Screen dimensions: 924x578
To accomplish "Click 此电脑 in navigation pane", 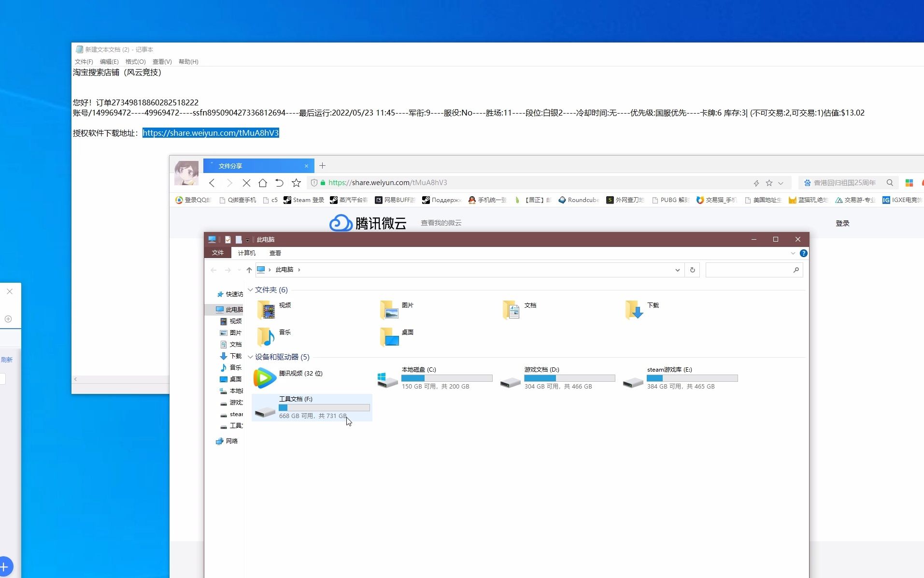I will (230, 310).
